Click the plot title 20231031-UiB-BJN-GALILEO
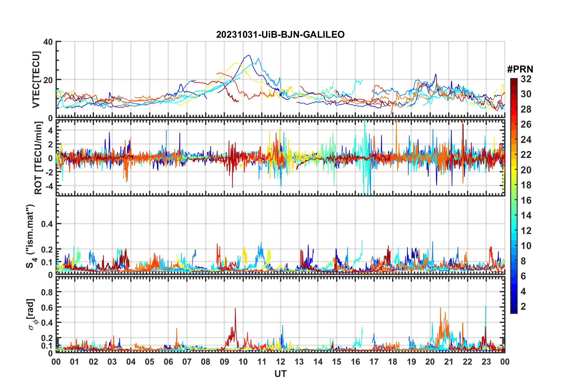This screenshot has width=561, height=392. pyautogui.click(x=280, y=34)
